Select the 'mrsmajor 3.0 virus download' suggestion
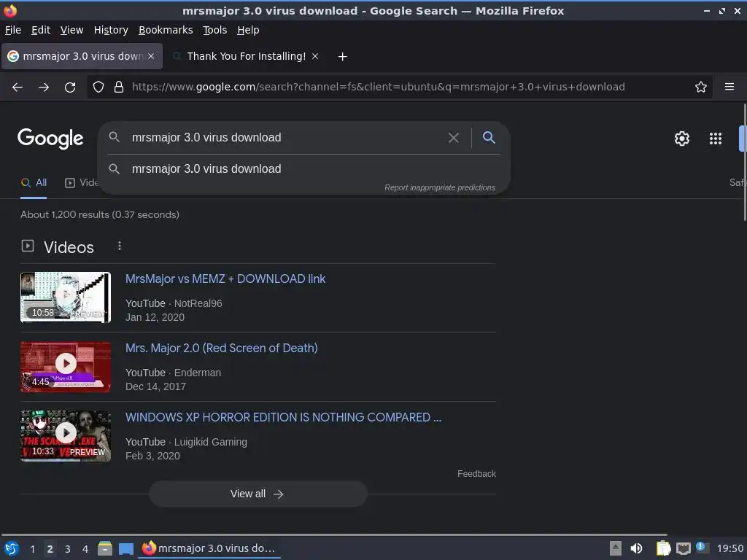Viewport: 747px width, 560px height. [x=304, y=169]
